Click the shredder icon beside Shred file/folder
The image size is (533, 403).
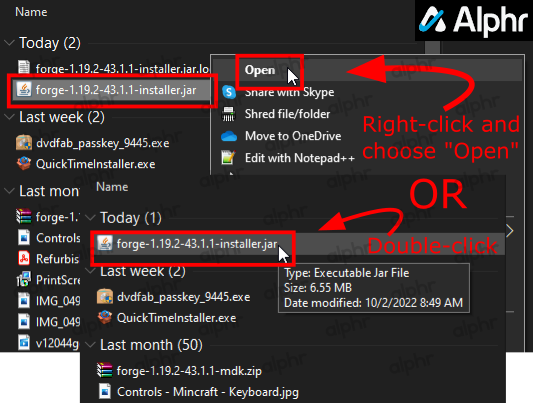tap(228, 114)
